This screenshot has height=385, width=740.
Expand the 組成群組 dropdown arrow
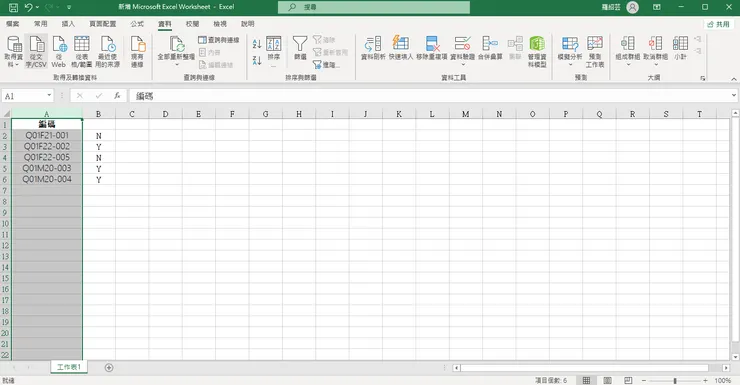[628, 64]
